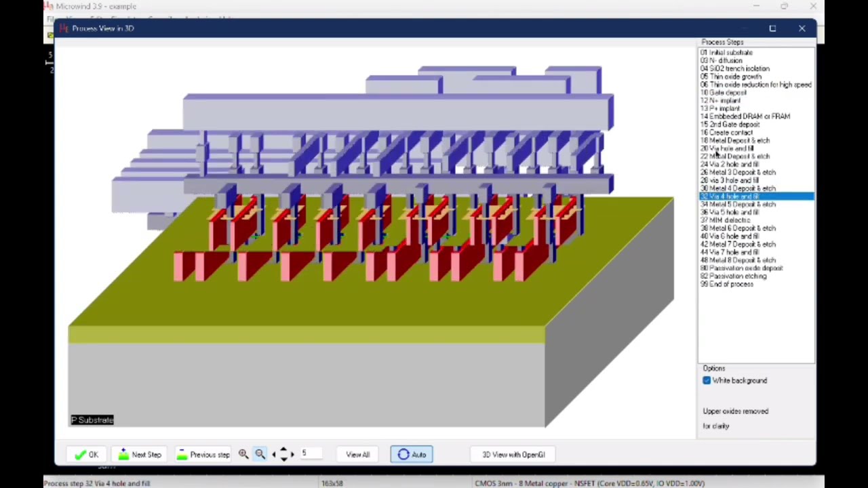Click the View All button
This screenshot has width=868, height=488.
pyautogui.click(x=358, y=455)
